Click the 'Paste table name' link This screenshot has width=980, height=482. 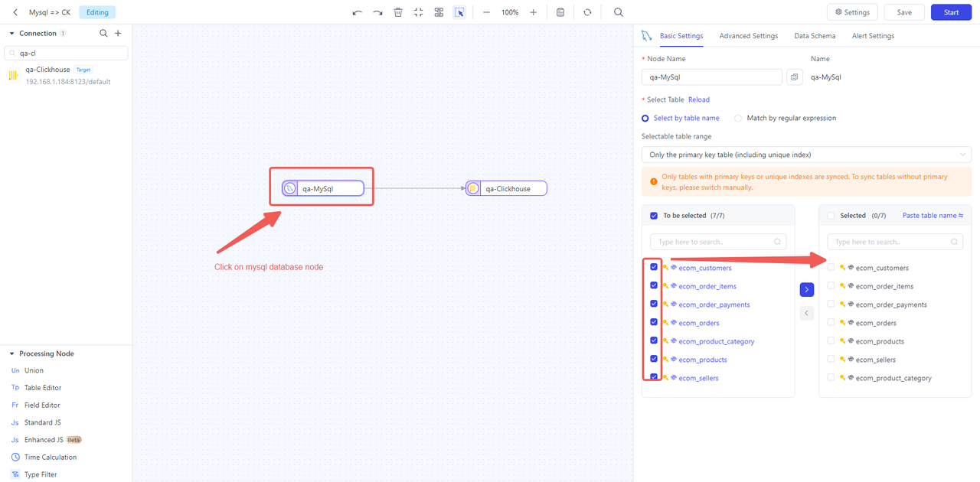click(933, 216)
